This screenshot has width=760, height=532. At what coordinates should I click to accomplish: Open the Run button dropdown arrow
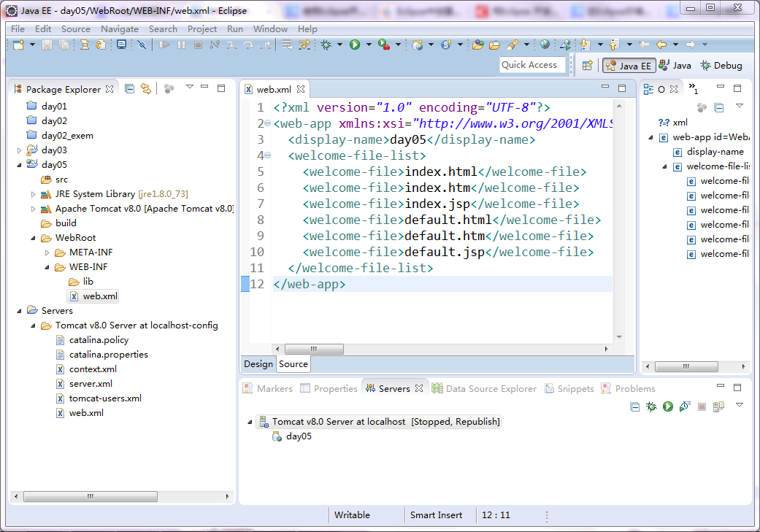369,45
